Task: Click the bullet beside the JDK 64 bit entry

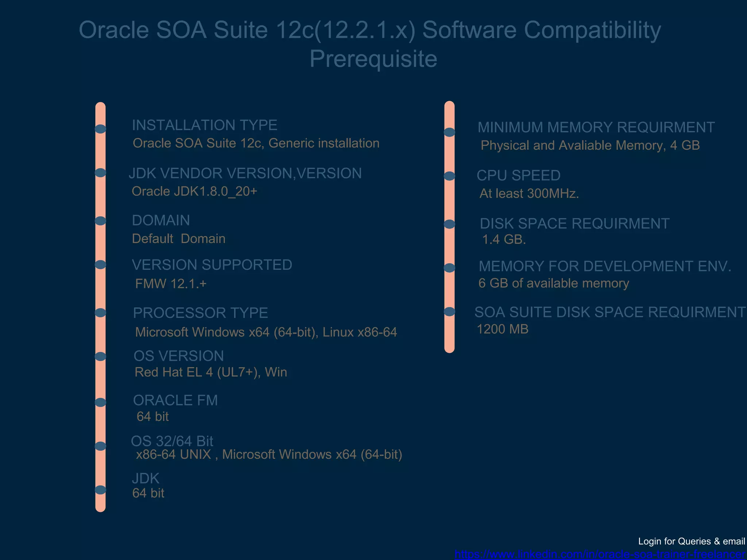Action: [100, 490]
